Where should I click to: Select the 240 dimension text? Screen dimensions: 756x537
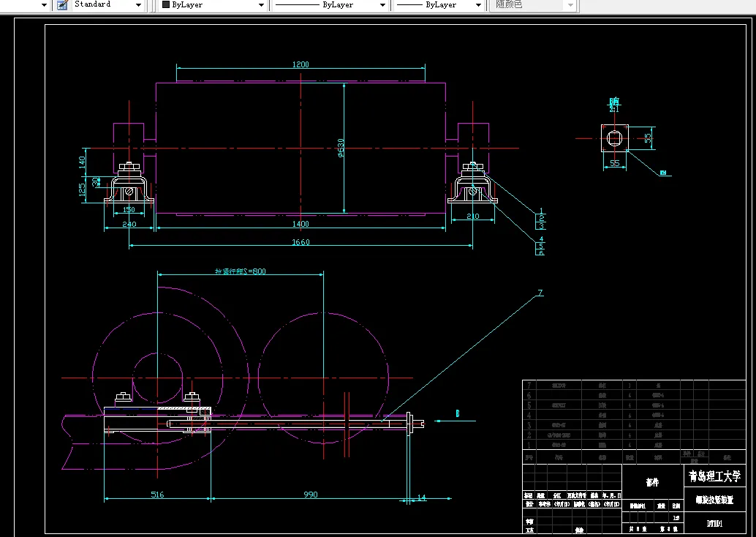click(x=129, y=224)
